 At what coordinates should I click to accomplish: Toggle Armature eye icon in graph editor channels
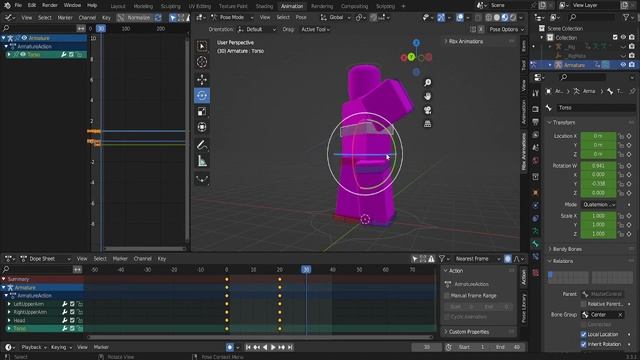point(24,38)
